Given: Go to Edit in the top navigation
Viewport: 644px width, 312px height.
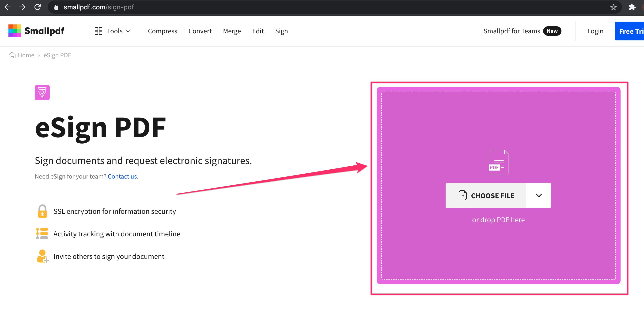Looking at the screenshot, I should tap(258, 31).
